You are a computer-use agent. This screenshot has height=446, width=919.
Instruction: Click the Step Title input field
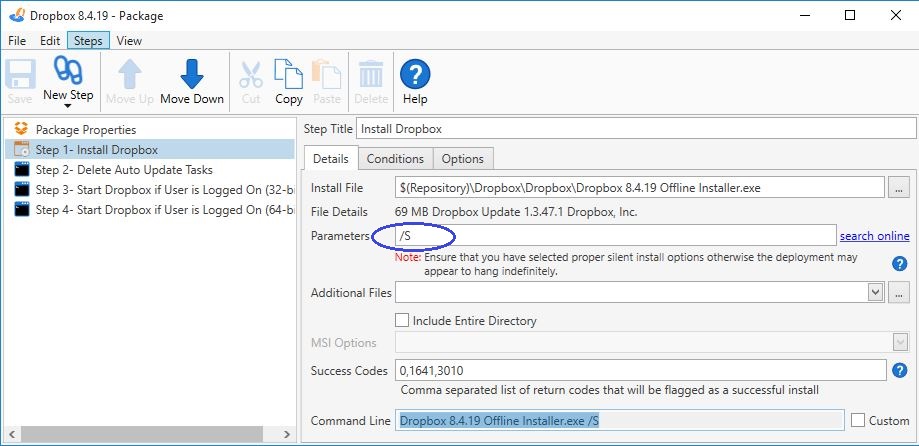tap(637, 129)
